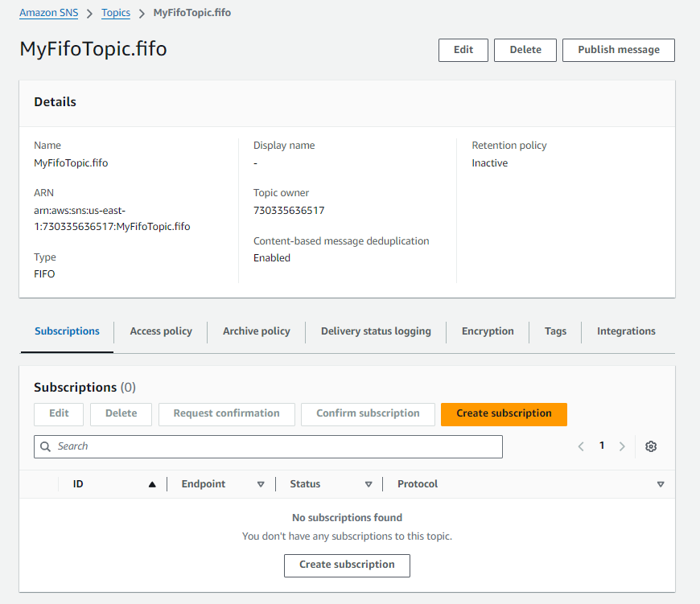The width and height of the screenshot is (700, 604).
Task: Sort by Endpoint column arrow
Action: [261, 484]
